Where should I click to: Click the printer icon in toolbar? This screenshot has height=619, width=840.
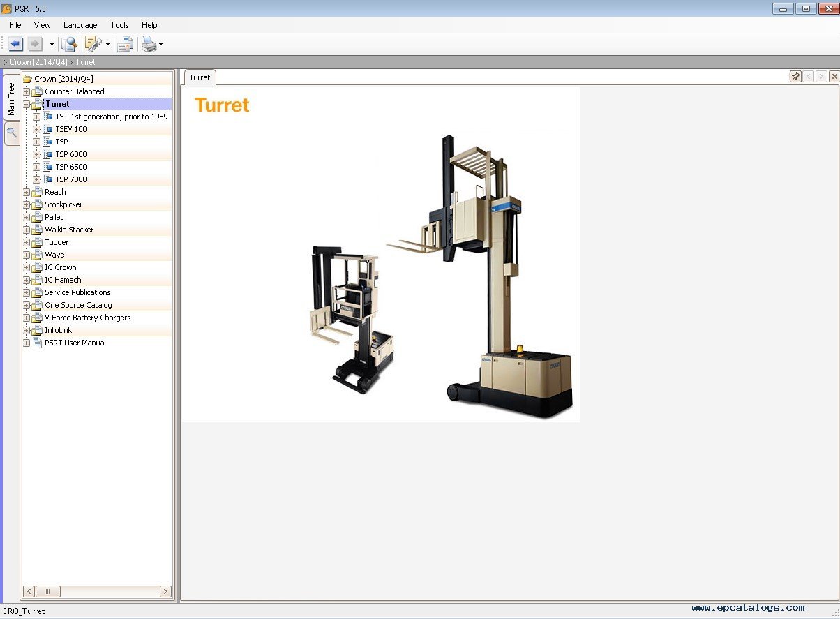click(149, 45)
